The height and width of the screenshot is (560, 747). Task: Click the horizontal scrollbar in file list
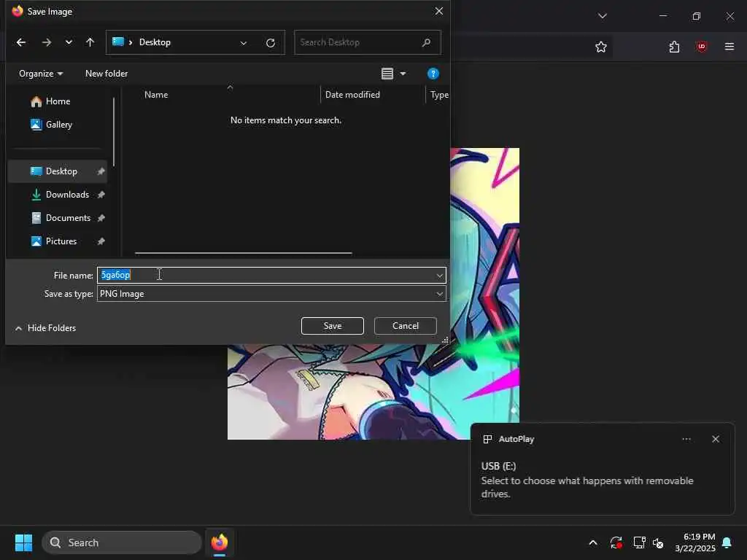pos(244,253)
